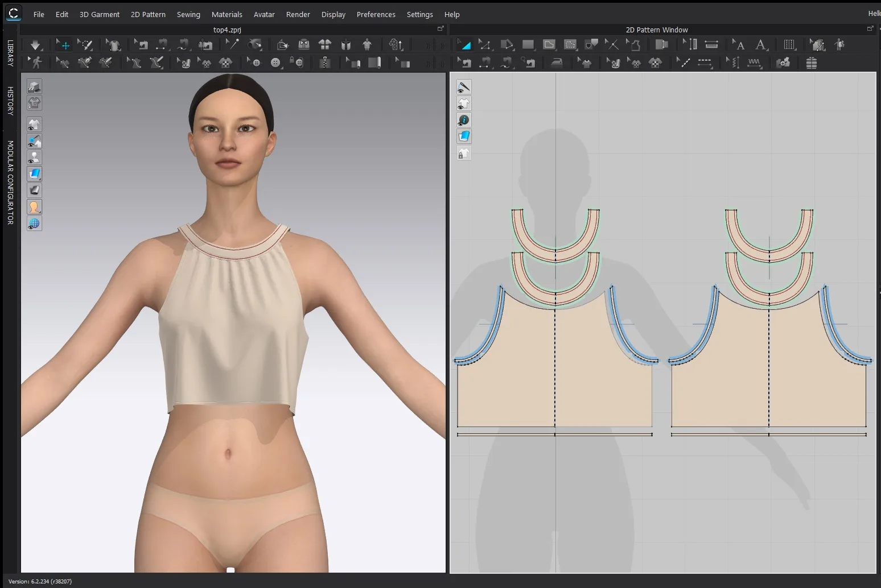Open the LIBRARY side panel tab
The width and height of the screenshot is (881, 588).
10,53
